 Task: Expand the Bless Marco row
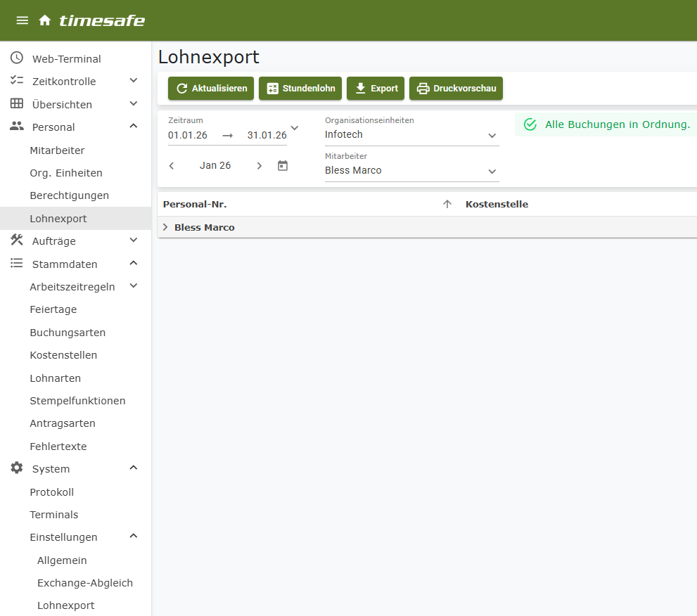(x=165, y=228)
